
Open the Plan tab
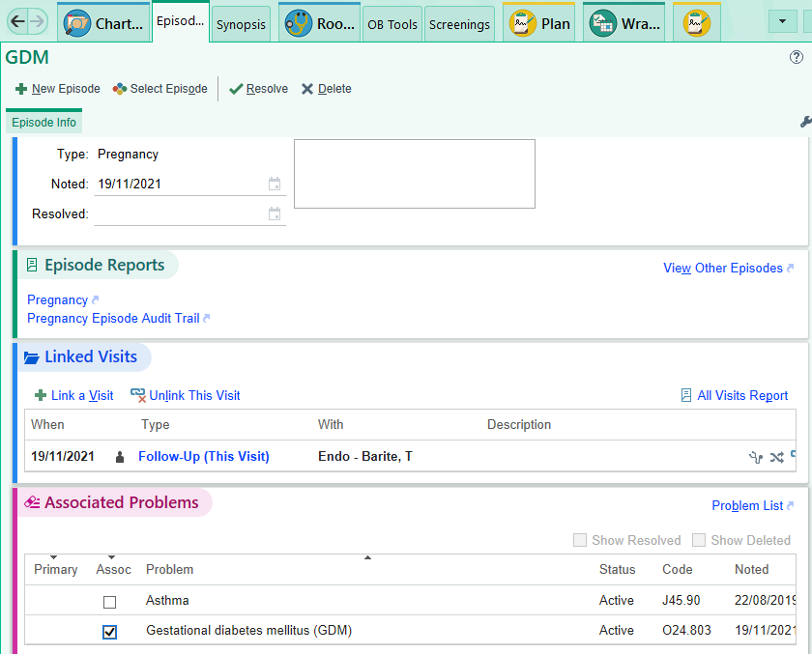[539, 23]
